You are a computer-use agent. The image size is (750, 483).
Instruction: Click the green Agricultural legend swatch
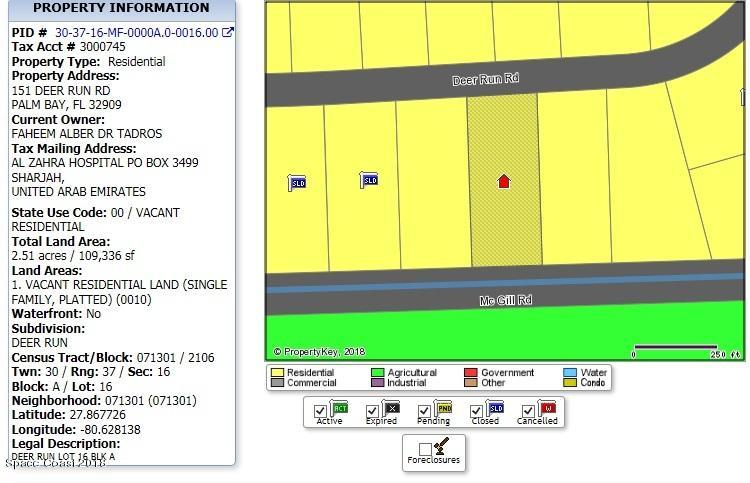click(378, 373)
